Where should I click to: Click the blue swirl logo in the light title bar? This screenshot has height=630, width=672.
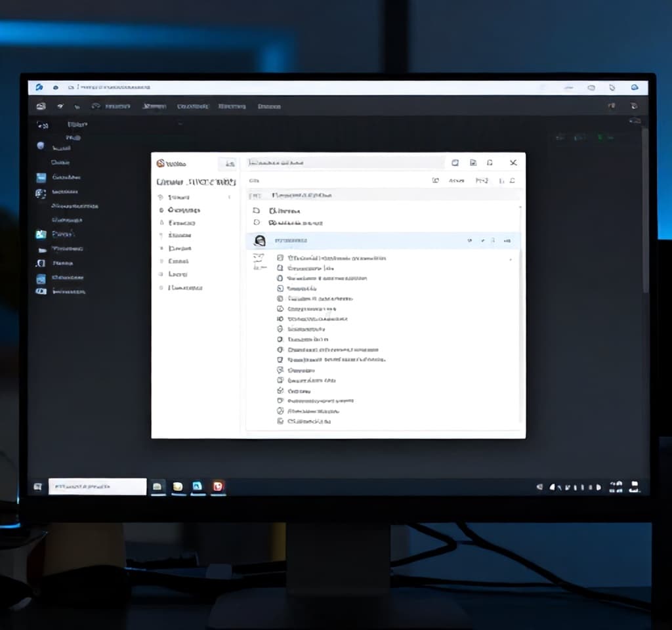39,87
